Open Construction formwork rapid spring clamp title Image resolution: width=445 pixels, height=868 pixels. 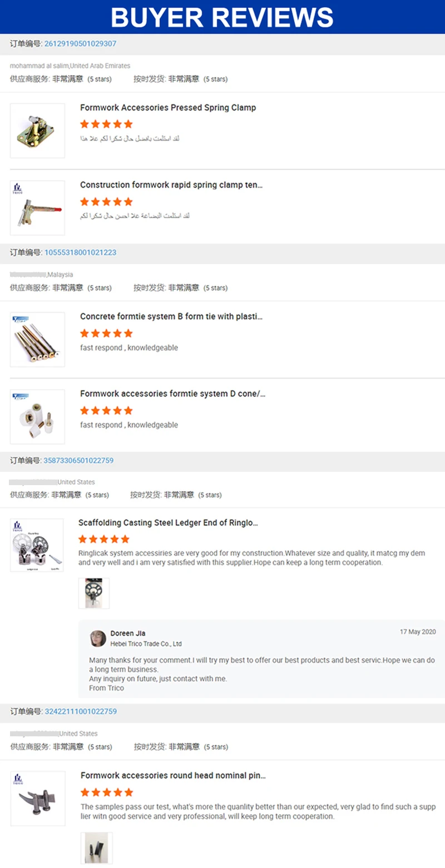pyautogui.click(x=171, y=185)
